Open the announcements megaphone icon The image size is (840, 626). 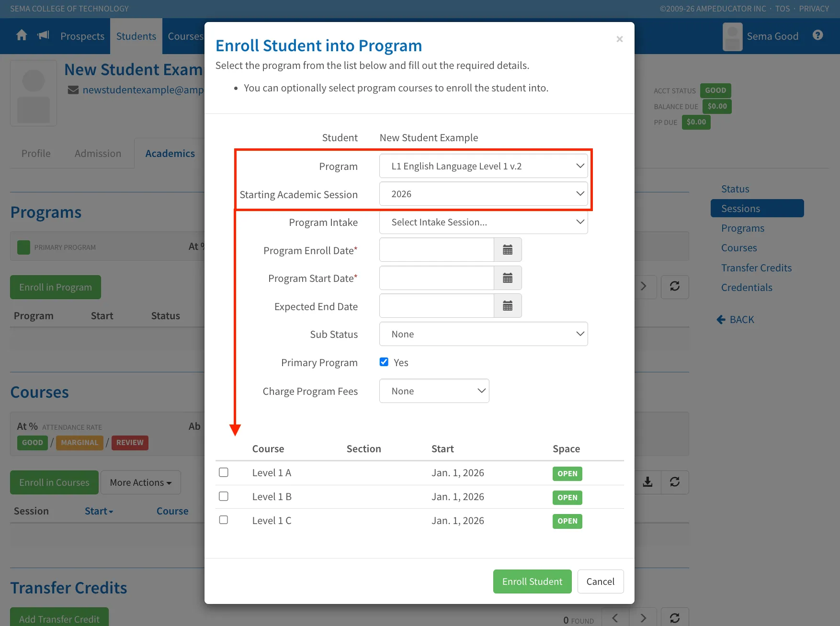[44, 35]
